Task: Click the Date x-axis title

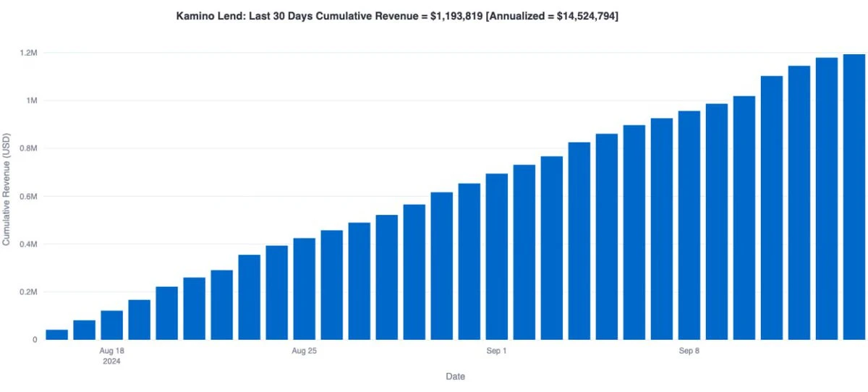Action: pyautogui.click(x=455, y=377)
